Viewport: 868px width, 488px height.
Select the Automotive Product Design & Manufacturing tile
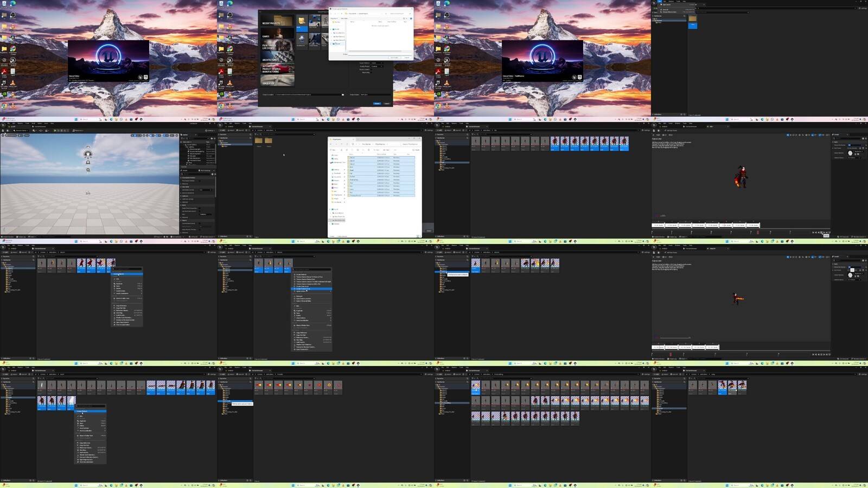[277, 69]
